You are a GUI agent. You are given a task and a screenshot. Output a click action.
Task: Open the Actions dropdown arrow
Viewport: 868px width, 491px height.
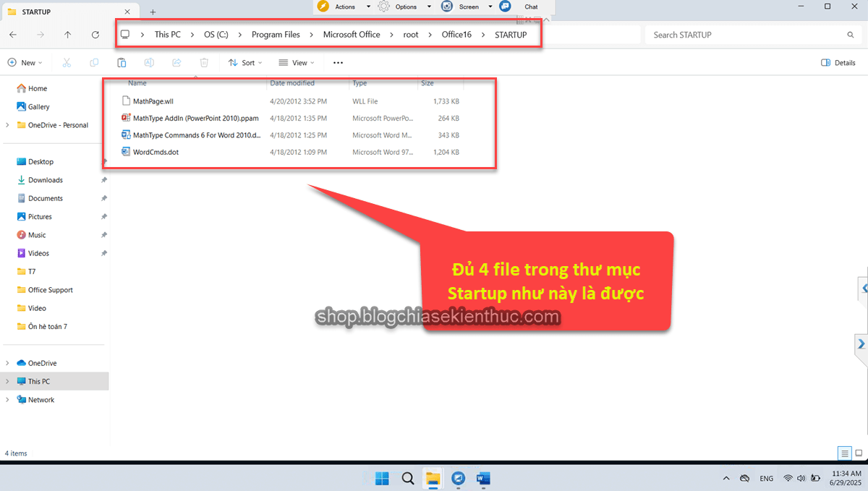pos(367,7)
